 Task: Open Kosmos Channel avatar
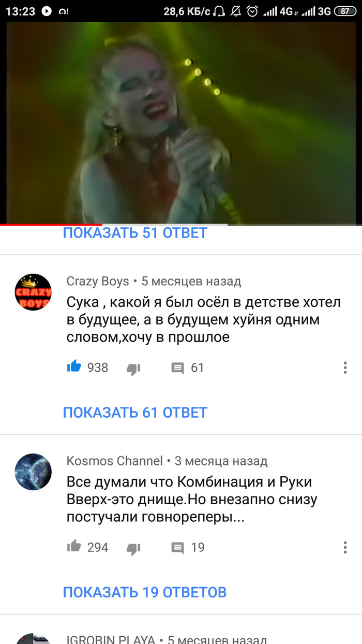click(x=33, y=472)
